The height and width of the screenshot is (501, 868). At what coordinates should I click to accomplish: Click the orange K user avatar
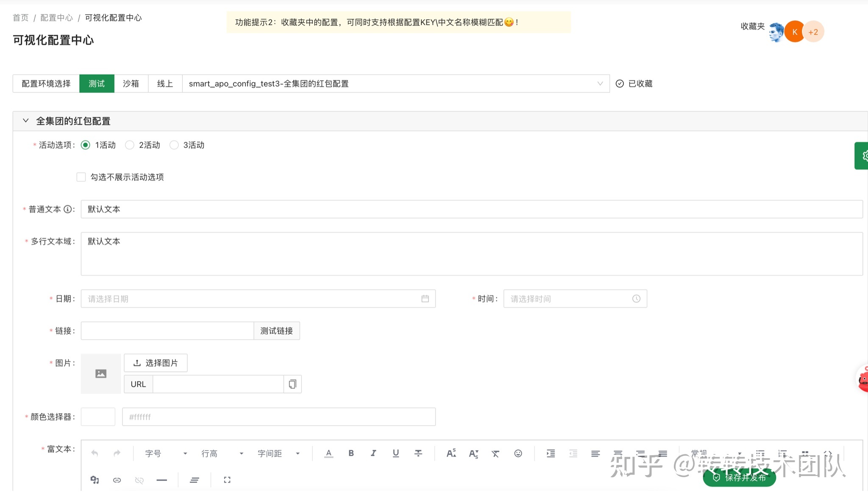click(795, 32)
